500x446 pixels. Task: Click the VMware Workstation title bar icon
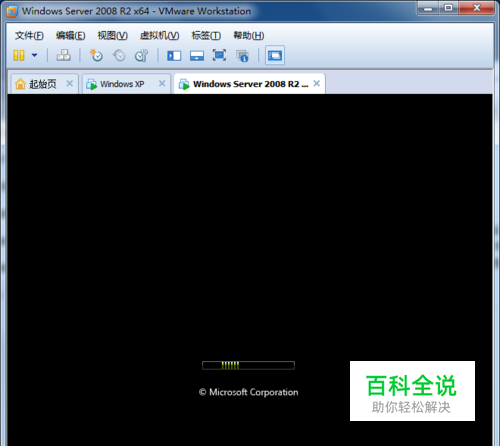[x=12, y=11]
